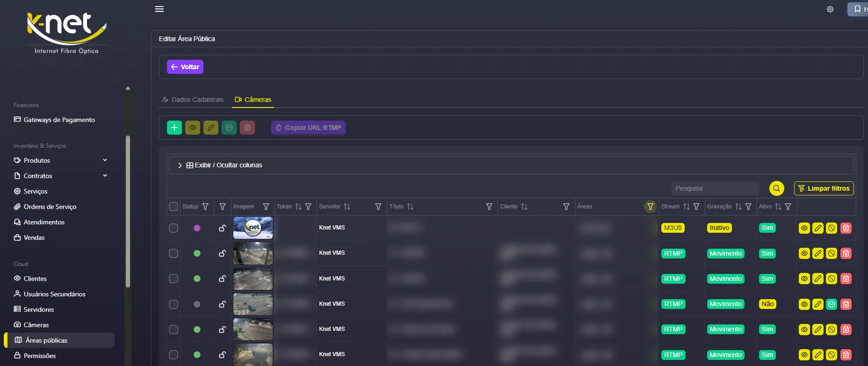
Task: Click the green add camera button
Action: (174, 127)
